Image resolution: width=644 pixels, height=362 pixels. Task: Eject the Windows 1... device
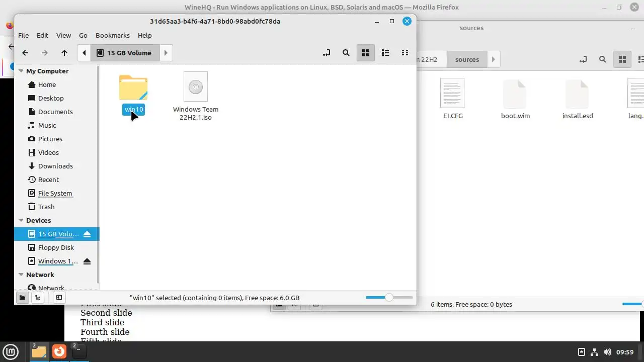click(x=87, y=261)
